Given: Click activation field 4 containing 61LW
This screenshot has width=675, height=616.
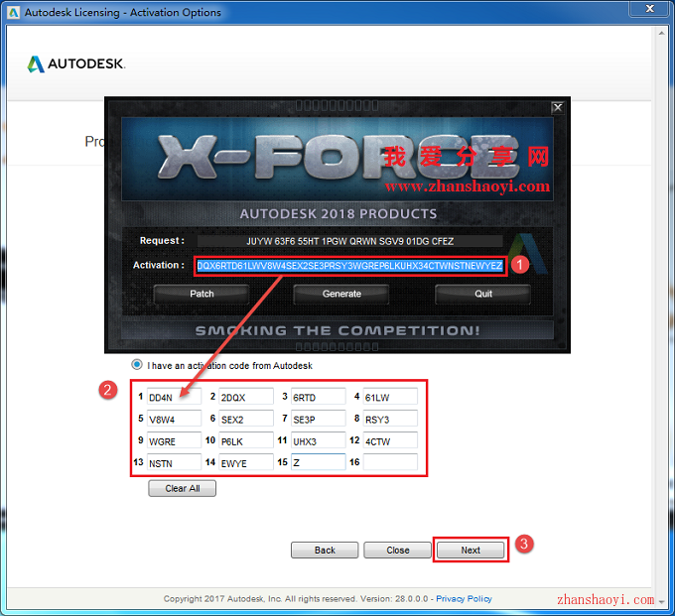Looking at the screenshot, I should (390, 397).
